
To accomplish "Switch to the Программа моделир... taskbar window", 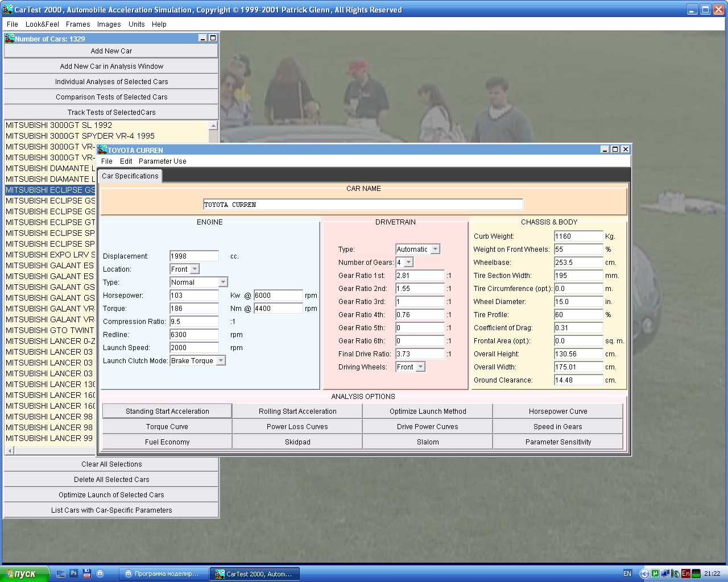I will tap(163, 573).
